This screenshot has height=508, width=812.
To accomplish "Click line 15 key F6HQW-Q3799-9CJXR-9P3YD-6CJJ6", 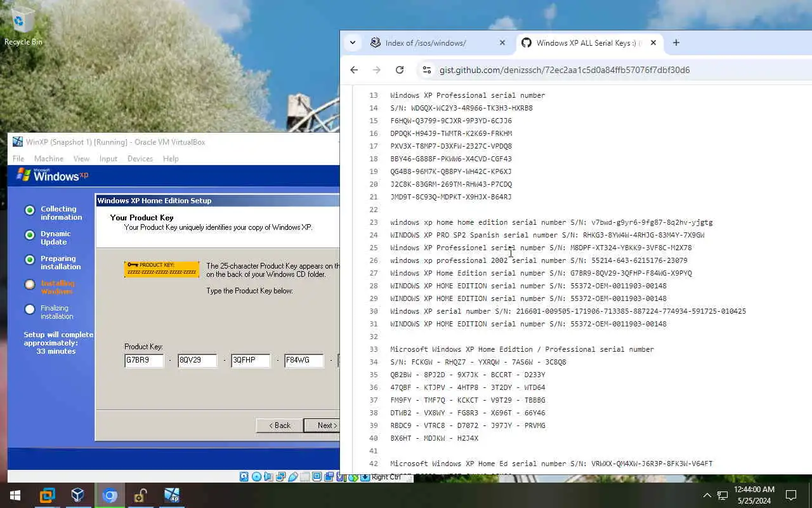I will [x=451, y=121].
